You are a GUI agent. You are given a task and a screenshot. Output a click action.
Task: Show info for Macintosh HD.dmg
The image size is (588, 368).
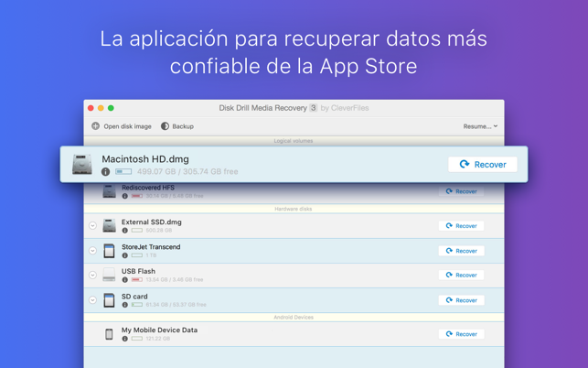(x=106, y=171)
